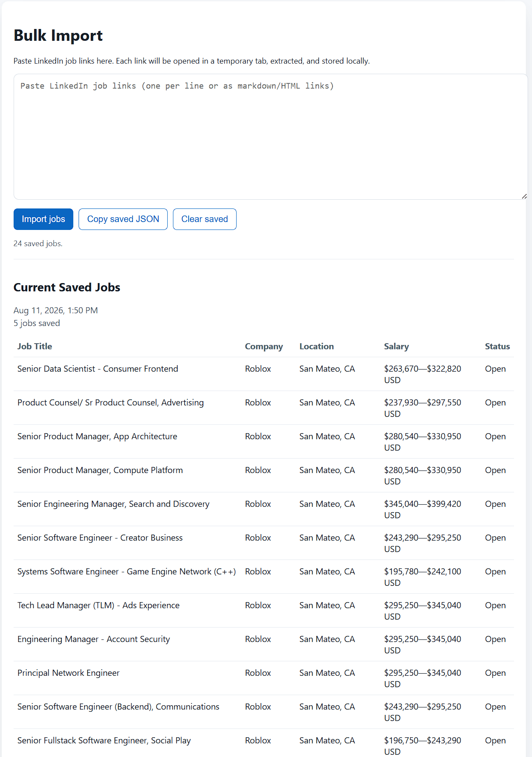Image resolution: width=532 pixels, height=757 pixels.
Task: Click Roblox in Senior Data Scientist row
Action: pyautogui.click(x=258, y=369)
